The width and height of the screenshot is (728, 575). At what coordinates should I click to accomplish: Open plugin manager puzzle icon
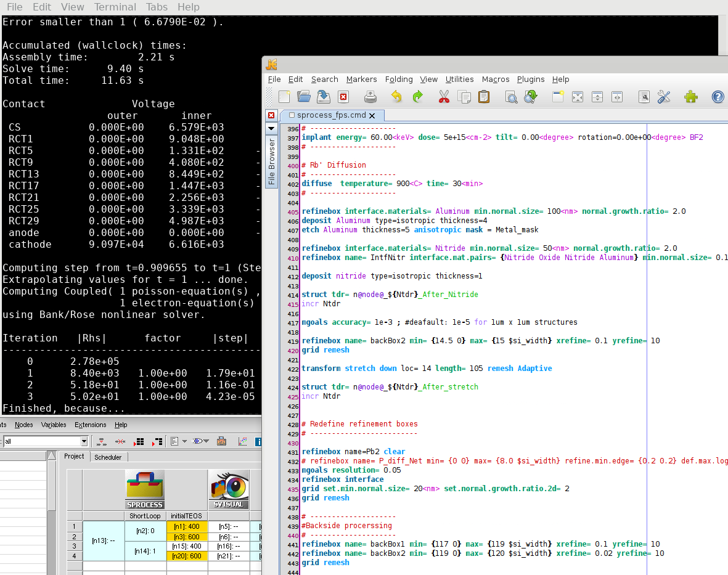[x=691, y=97]
